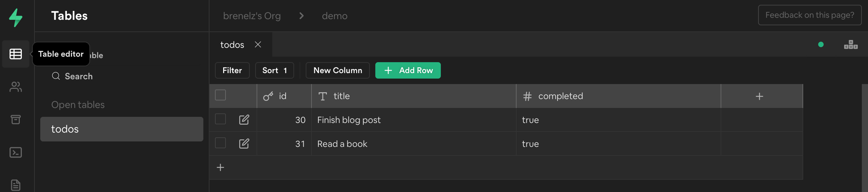This screenshot has height=192, width=868.
Task: Open the document icon in the sidebar
Action: click(x=16, y=185)
